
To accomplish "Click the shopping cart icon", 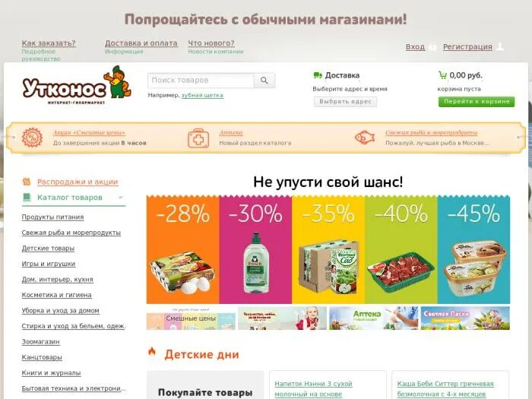I will click(442, 75).
